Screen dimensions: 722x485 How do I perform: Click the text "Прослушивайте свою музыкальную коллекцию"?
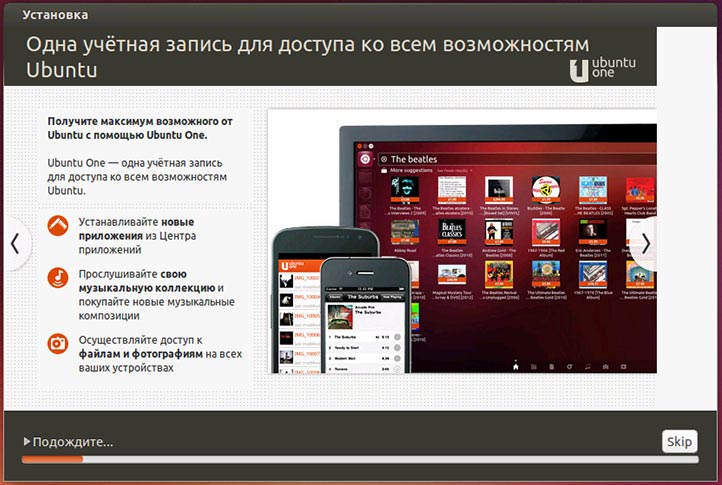pos(157,295)
